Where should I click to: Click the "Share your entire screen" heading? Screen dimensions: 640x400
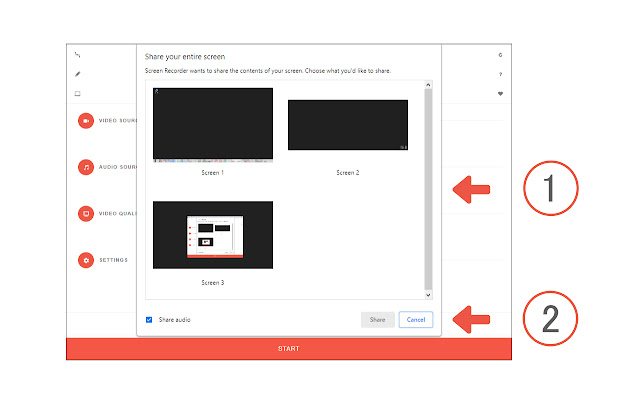(x=185, y=57)
